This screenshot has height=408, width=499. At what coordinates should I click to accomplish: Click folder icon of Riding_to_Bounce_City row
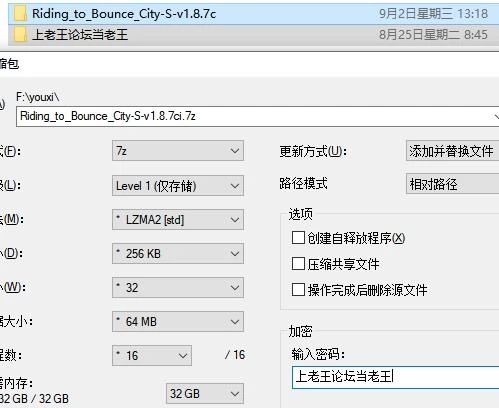pyautogui.click(x=20, y=14)
